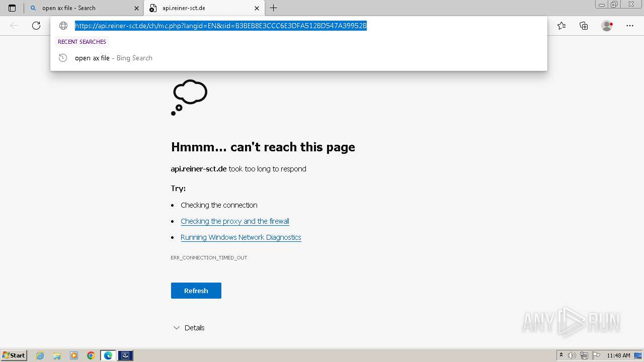Open File Explorer from the taskbar
Viewport: 644px width, 362px height.
coord(57,355)
